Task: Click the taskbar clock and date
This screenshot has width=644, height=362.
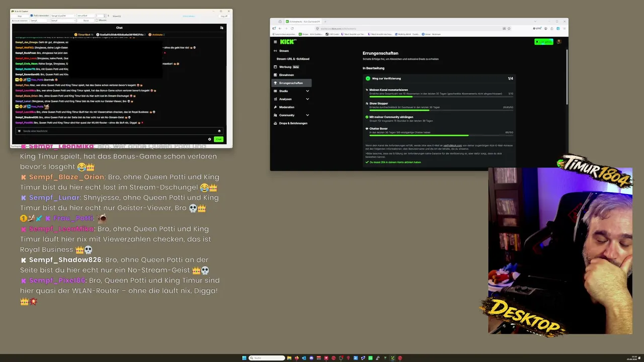Action: pyautogui.click(x=633, y=358)
